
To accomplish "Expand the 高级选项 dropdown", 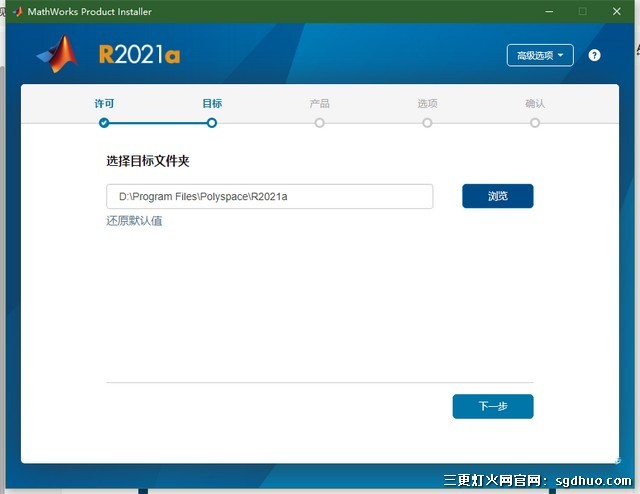I will (x=540, y=55).
